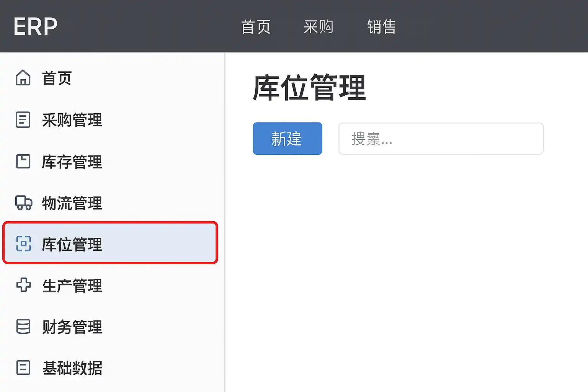Click the home icon in sidebar
The width and height of the screenshot is (588, 392).
pyautogui.click(x=23, y=78)
